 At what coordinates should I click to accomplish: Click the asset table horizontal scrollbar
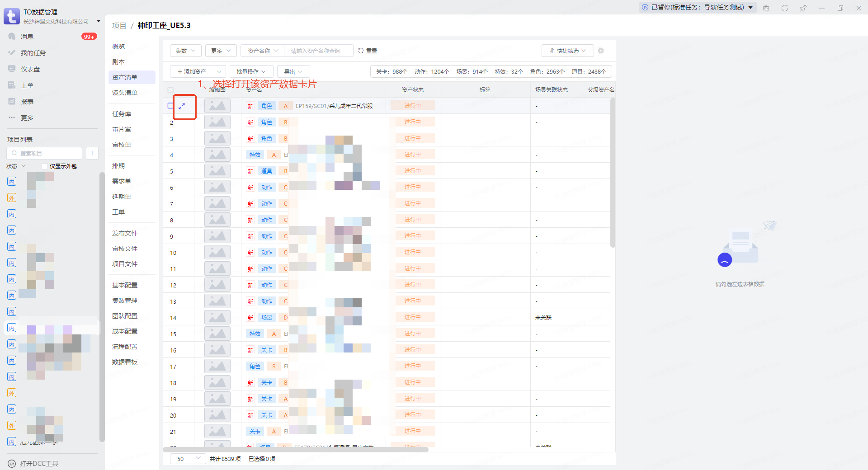(x=296, y=449)
